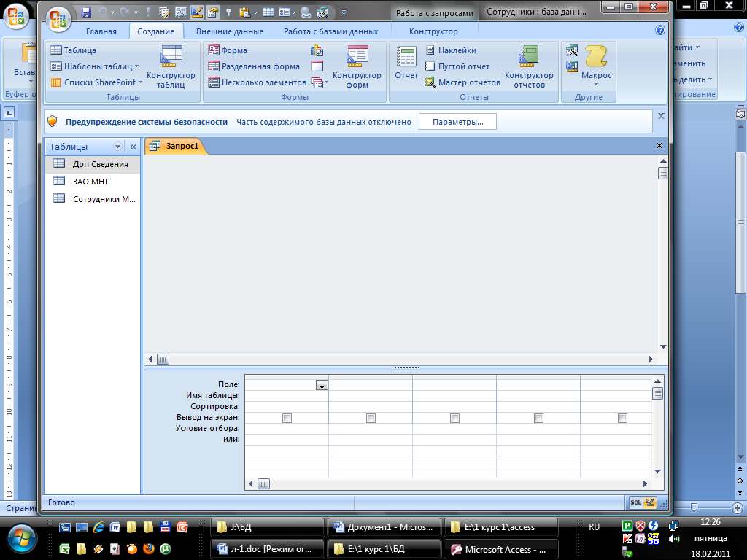The image size is (747, 560).
Task: Click the RU language indicator in taskbar
Action: [x=594, y=527]
